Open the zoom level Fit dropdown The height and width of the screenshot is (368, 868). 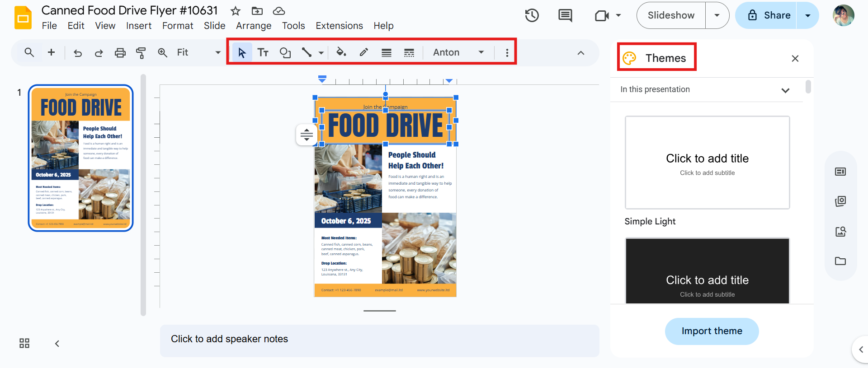tap(198, 52)
